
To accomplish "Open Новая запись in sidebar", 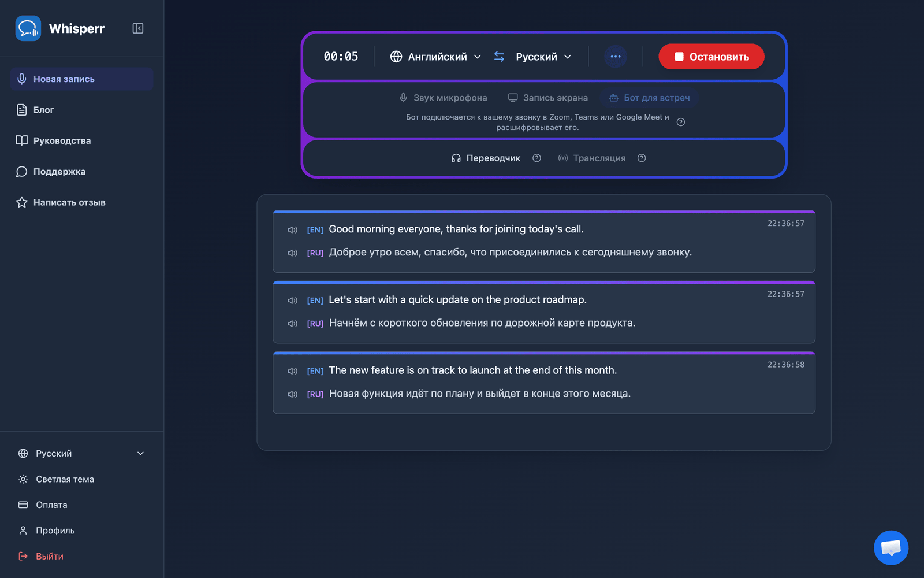I will tap(81, 79).
